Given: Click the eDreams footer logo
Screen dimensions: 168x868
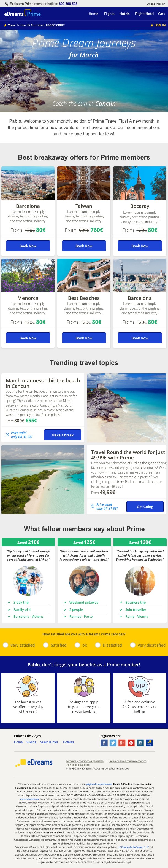Looking at the screenshot, I should click(x=34, y=762).
